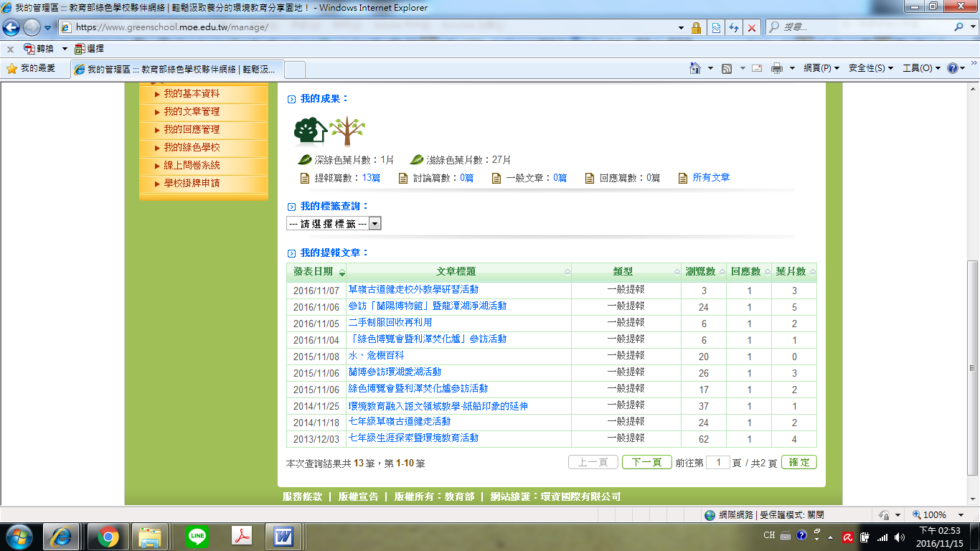Click the favorites star icon
Image resolution: width=980 pixels, height=551 pixels.
[11, 68]
